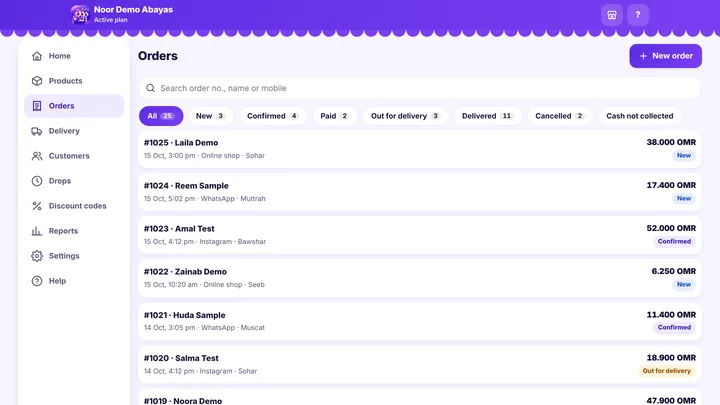The height and width of the screenshot is (405, 720).
Task: Create a New order
Action: click(665, 56)
